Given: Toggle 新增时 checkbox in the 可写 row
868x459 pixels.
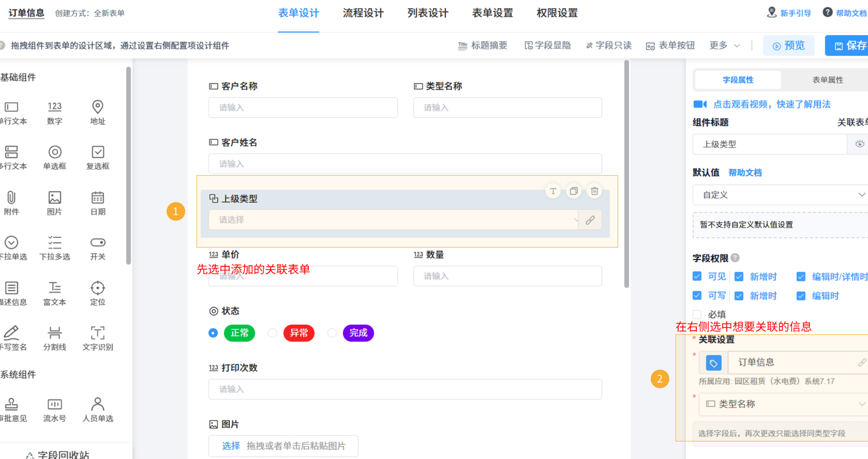Looking at the screenshot, I should pyautogui.click(x=739, y=296).
